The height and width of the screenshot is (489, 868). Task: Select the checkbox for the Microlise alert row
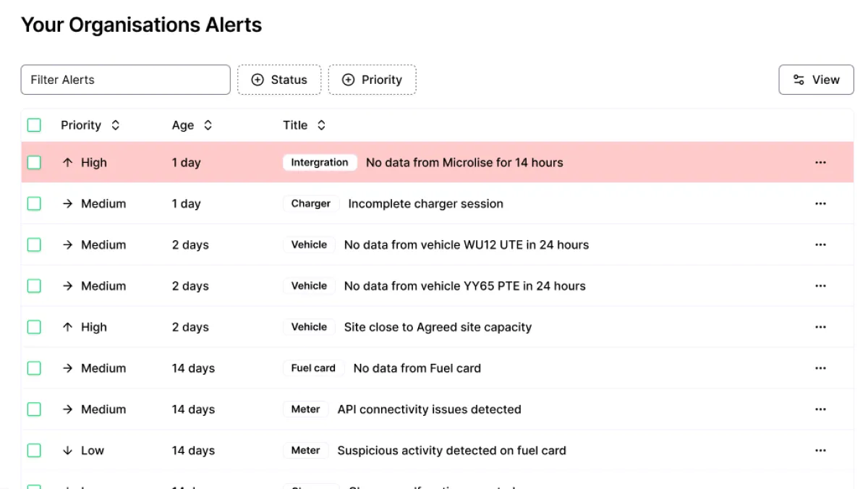(34, 162)
